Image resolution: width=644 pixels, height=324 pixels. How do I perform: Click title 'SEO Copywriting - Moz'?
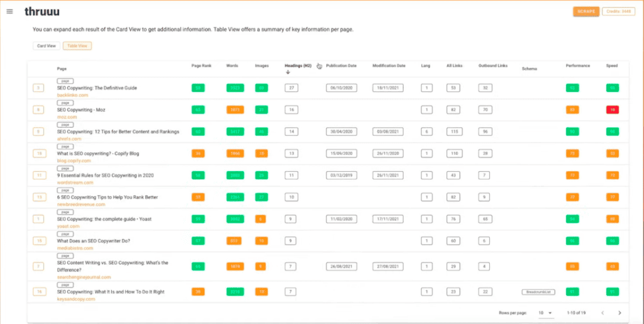[81, 109]
